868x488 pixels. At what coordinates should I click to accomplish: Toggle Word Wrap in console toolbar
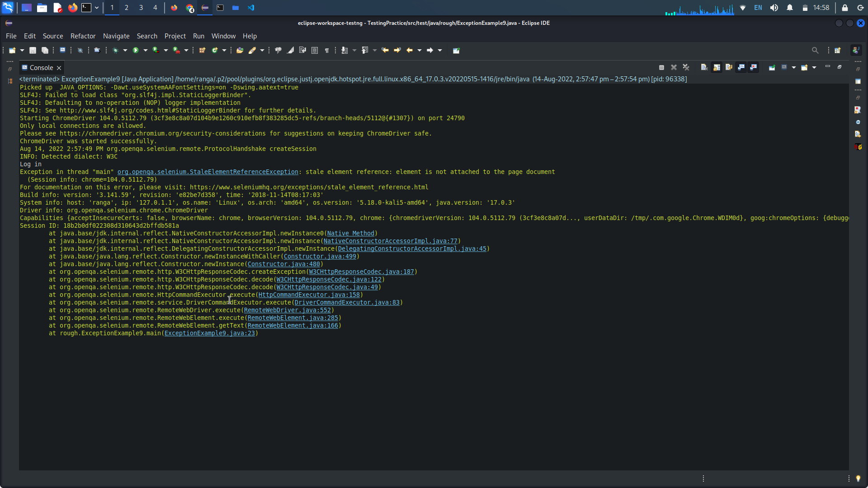[729, 67]
